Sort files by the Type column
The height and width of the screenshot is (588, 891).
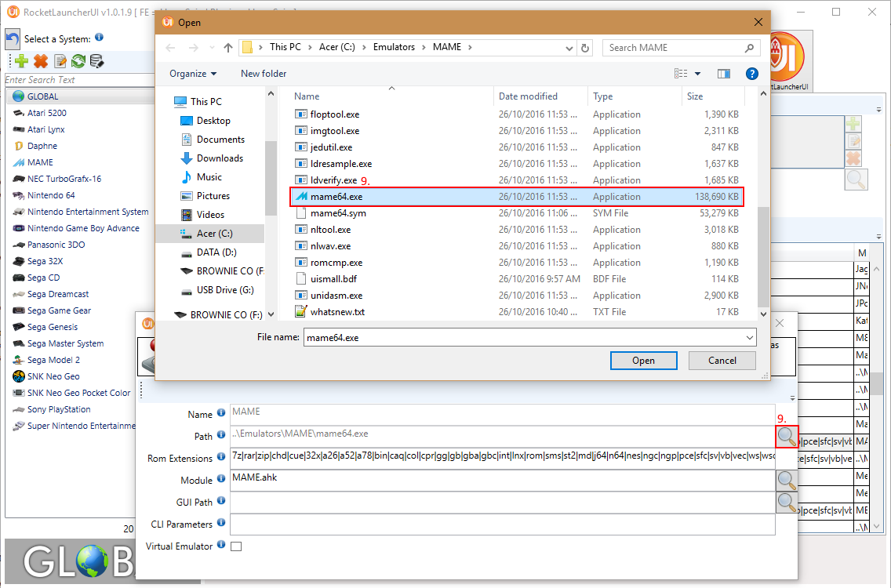pos(635,96)
